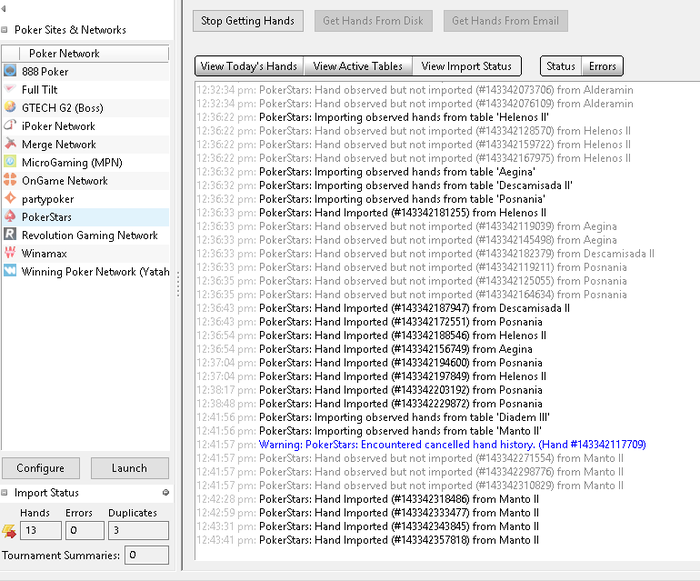Select the Errors log tab

click(602, 66)
